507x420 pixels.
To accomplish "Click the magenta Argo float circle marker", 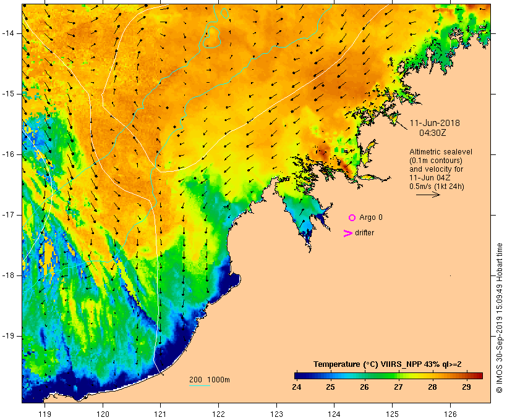I will [x=352, y=218].
